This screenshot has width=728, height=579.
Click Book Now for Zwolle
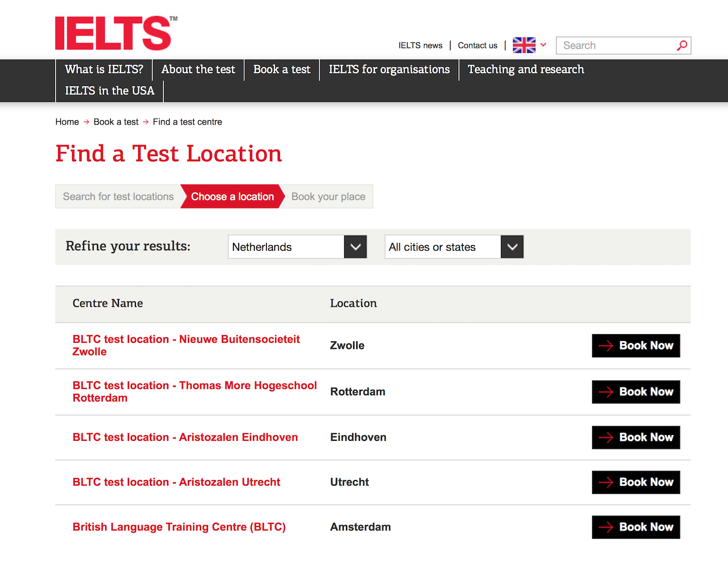636,346
